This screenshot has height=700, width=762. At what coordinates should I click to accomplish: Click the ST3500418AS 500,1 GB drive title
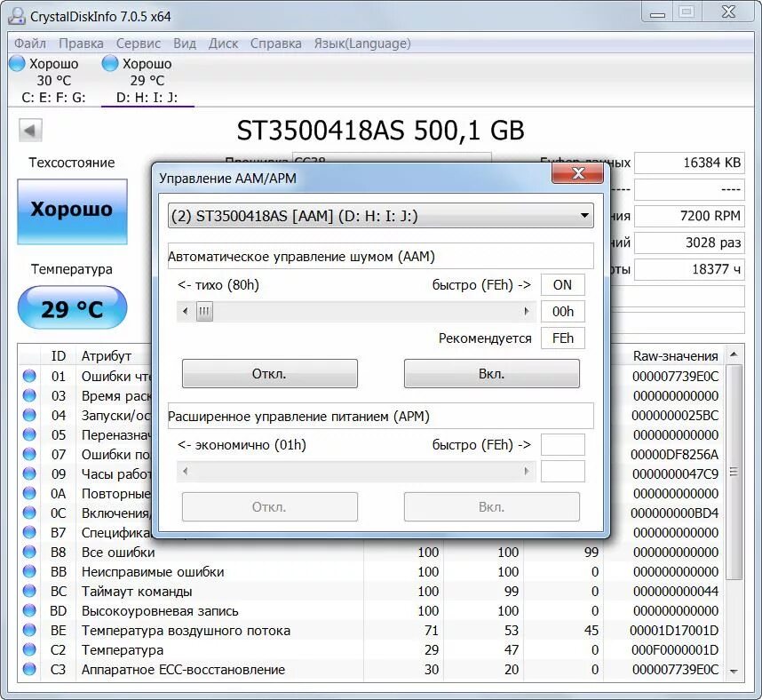380,131
